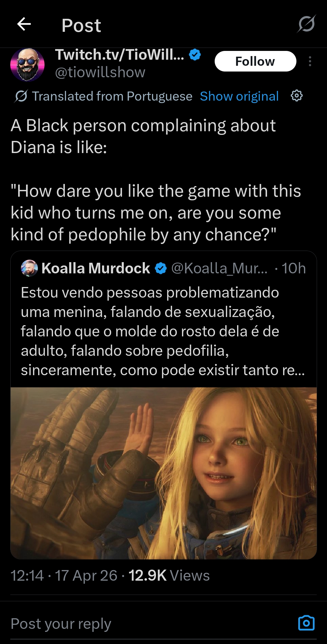Open translation settings gear icon
The height and width of the screenshot is (644, 327).
[296, 96]
